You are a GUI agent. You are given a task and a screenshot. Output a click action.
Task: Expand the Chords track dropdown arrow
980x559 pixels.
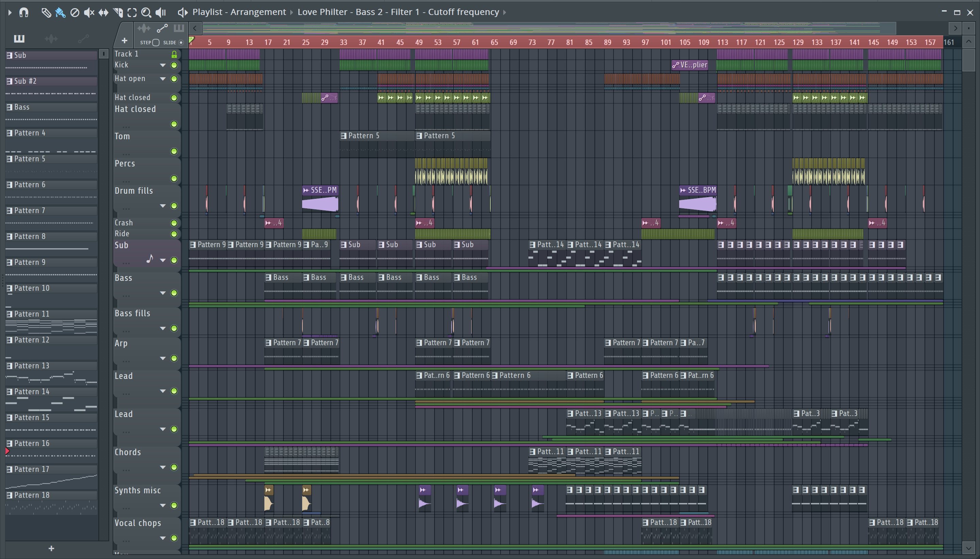coord(163,467)
